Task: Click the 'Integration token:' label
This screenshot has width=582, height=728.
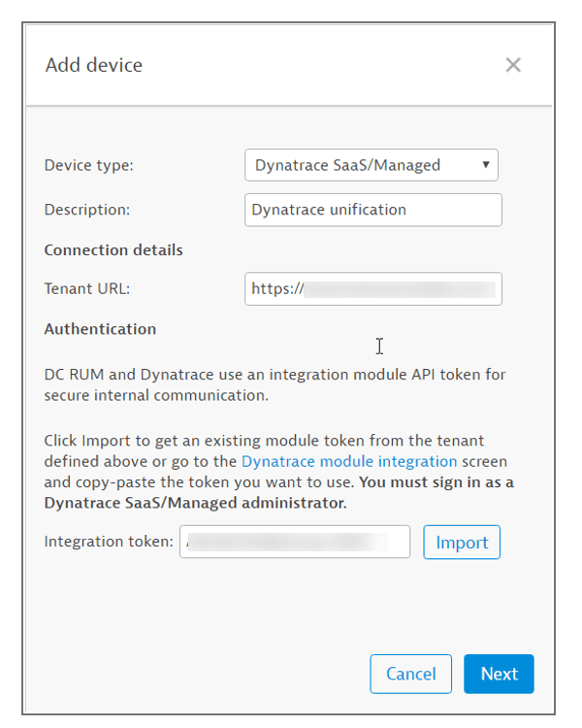Action: point(109,542)
